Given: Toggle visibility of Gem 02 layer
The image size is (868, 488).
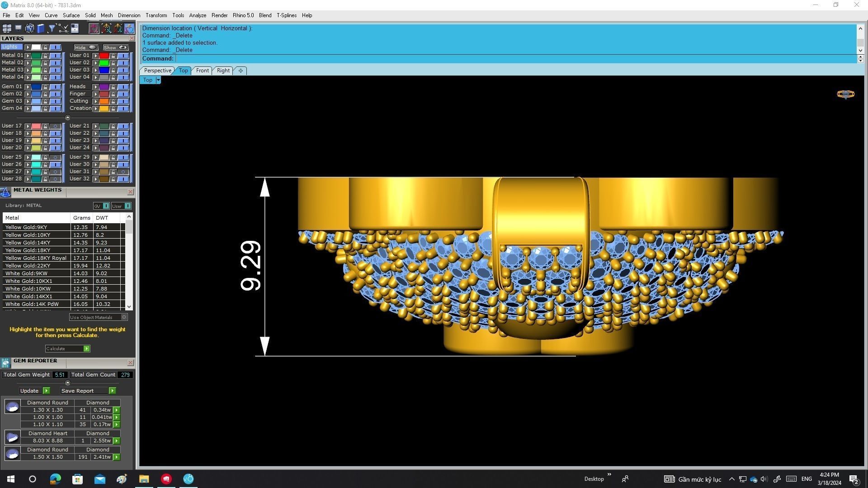Looking at the screenshot, I should pos(55,94).
